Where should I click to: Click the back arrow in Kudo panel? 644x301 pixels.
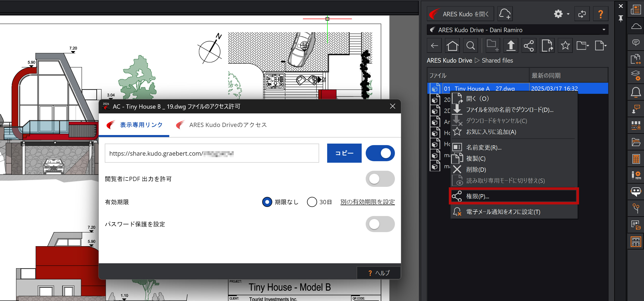pyautogui.click(x=434, y=46)
